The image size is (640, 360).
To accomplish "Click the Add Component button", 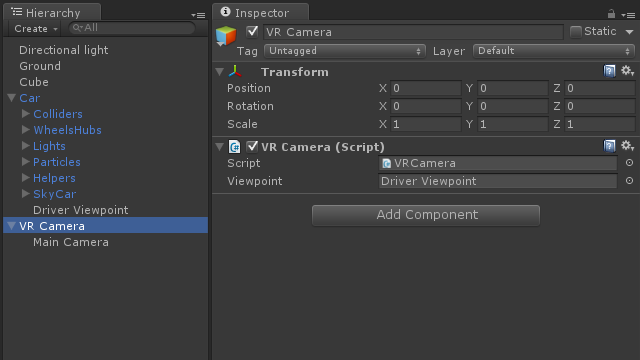I will pos(426,215).
